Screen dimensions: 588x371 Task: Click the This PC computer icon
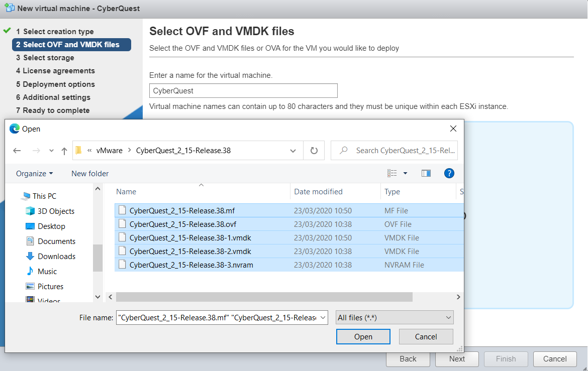pyautogui.click(x=26, y=196)
